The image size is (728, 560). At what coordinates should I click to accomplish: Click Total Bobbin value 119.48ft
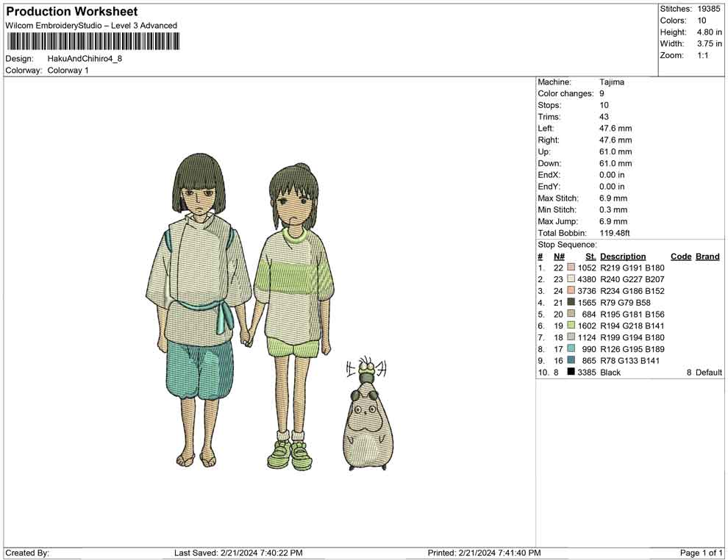[x=614, y=232]
